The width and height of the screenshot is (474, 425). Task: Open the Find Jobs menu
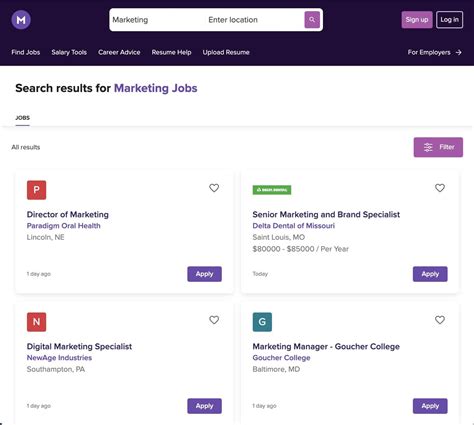pos(26,52)
